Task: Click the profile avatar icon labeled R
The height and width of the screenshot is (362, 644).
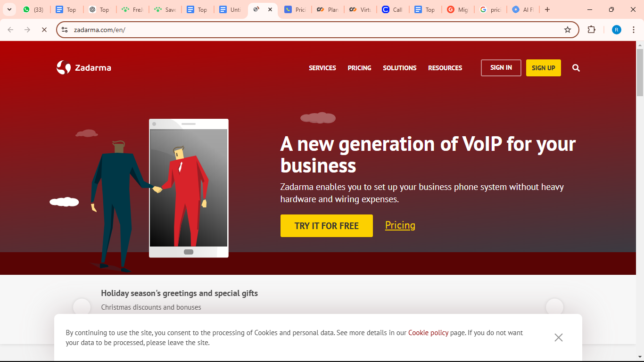Action: pos(616,29)
